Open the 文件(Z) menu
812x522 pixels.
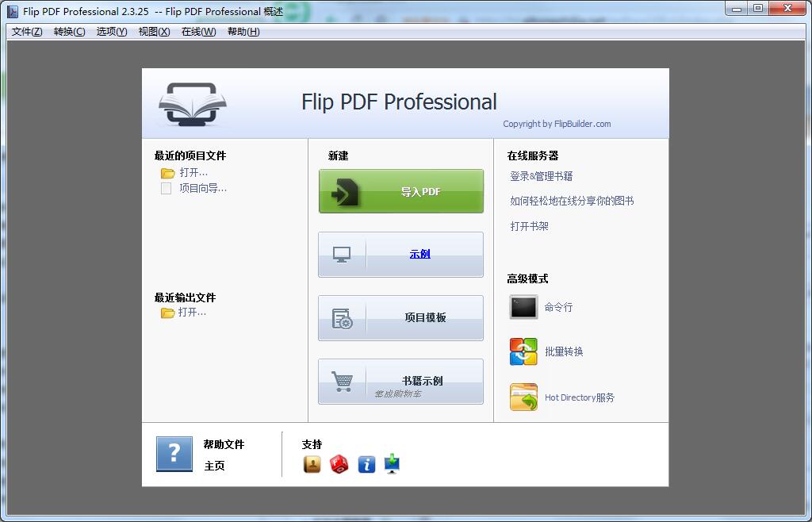click(27, 32)
